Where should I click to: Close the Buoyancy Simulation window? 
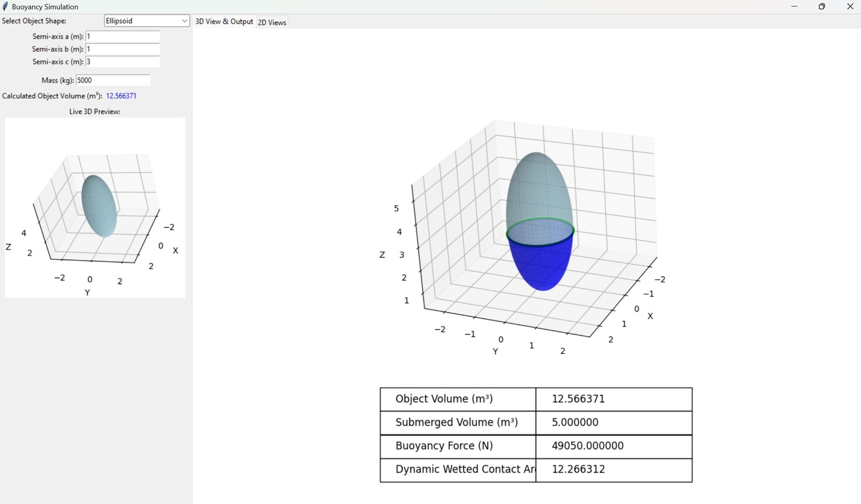click(x=850, y=6)
